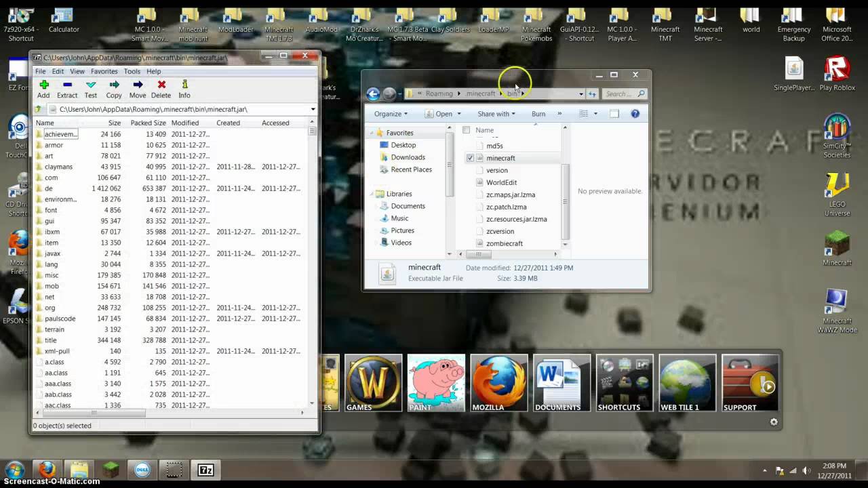Open SimCity Societies desktop icon
This screenshot has height=488, width=868.
837,137
